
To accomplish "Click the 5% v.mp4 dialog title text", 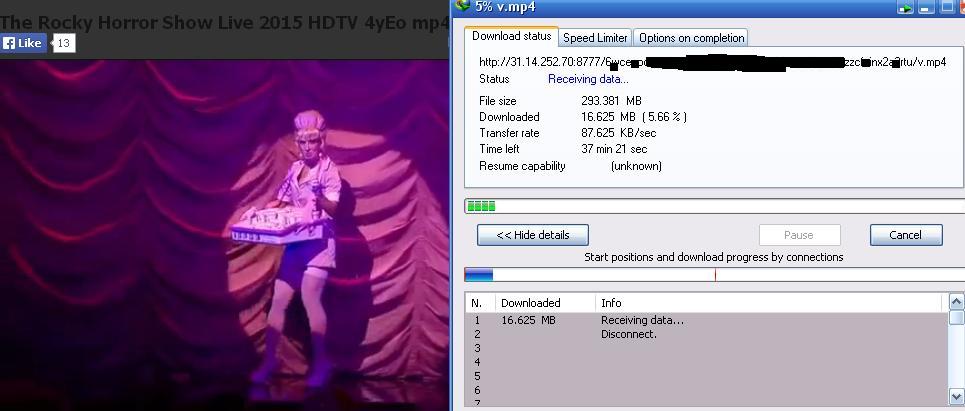I will click(x=505, y=7).
